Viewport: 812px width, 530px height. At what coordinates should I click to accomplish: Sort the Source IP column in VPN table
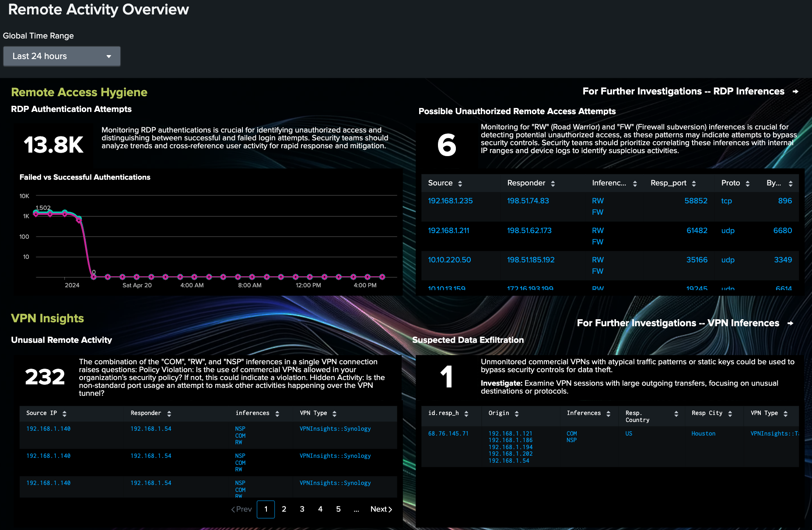65,413
